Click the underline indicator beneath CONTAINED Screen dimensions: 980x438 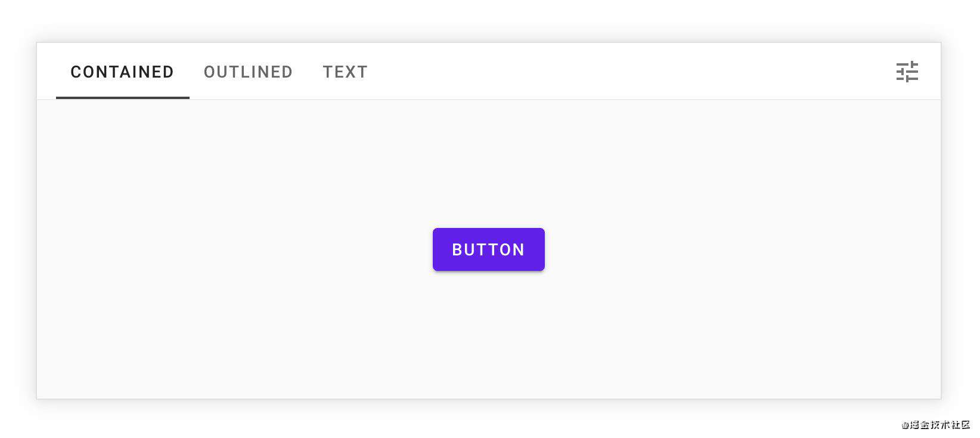tap(122, 97)
